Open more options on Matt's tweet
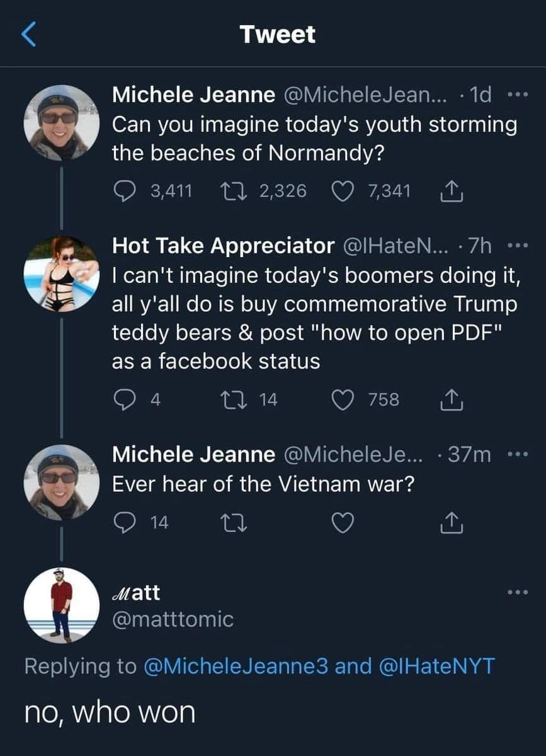The image size is (546, 756). pos(516,593)
